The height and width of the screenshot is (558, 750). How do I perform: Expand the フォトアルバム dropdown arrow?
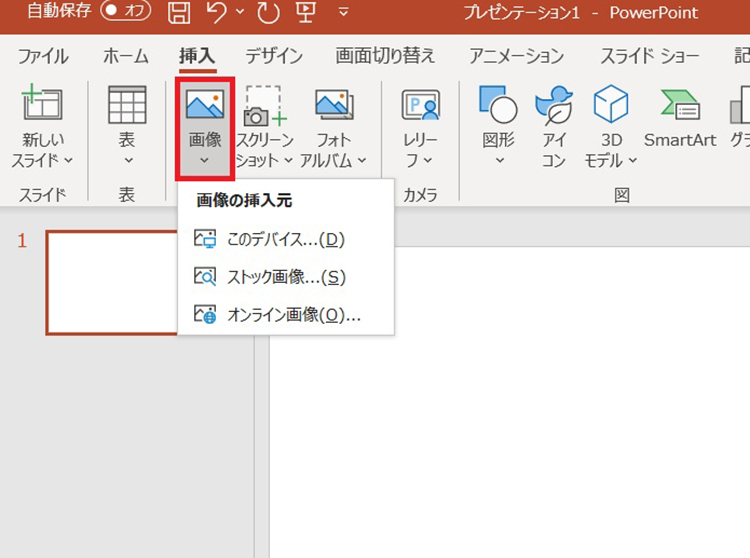(362, 160)
